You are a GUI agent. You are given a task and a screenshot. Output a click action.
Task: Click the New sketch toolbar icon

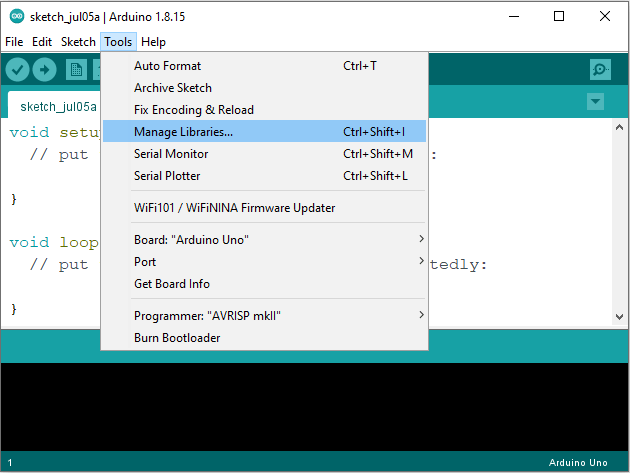point(76,70)
